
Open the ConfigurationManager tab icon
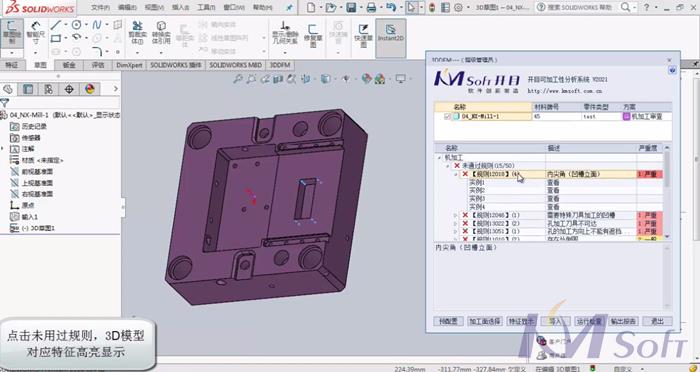tap(48, 89)
